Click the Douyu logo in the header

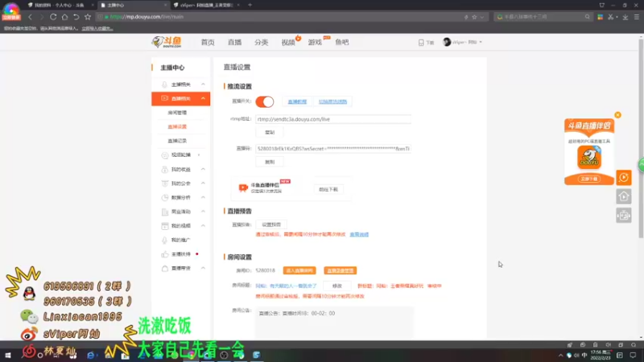tap(167, 42)
